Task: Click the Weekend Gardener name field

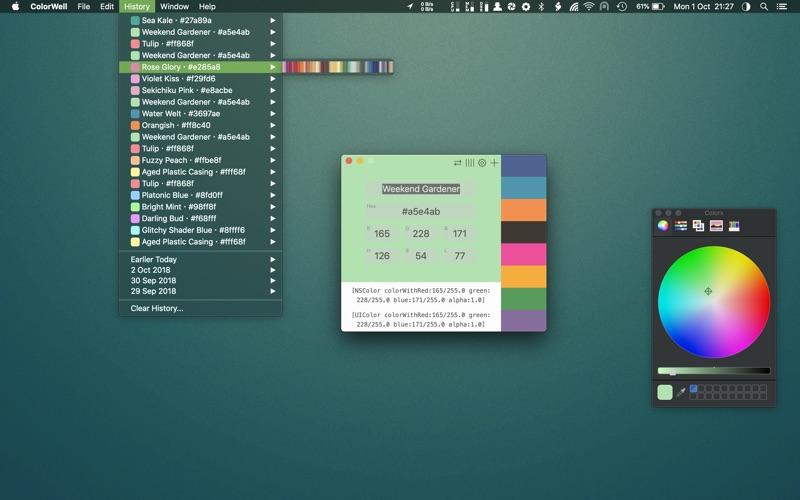Action: tap(421, 189)
